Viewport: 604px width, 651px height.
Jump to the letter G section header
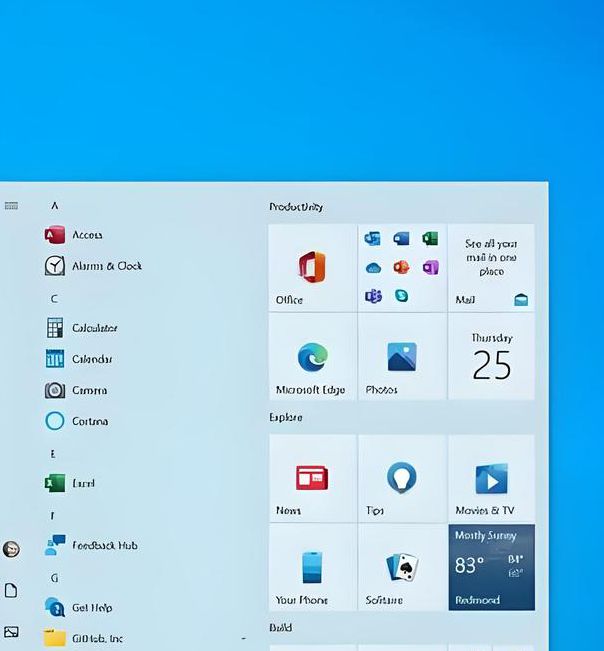54,578
